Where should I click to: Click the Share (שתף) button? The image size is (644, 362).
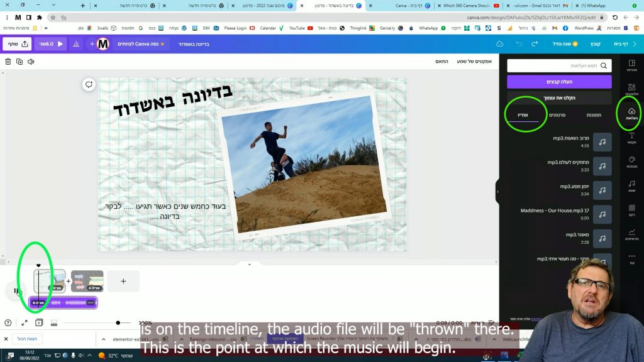coord(17,44)
